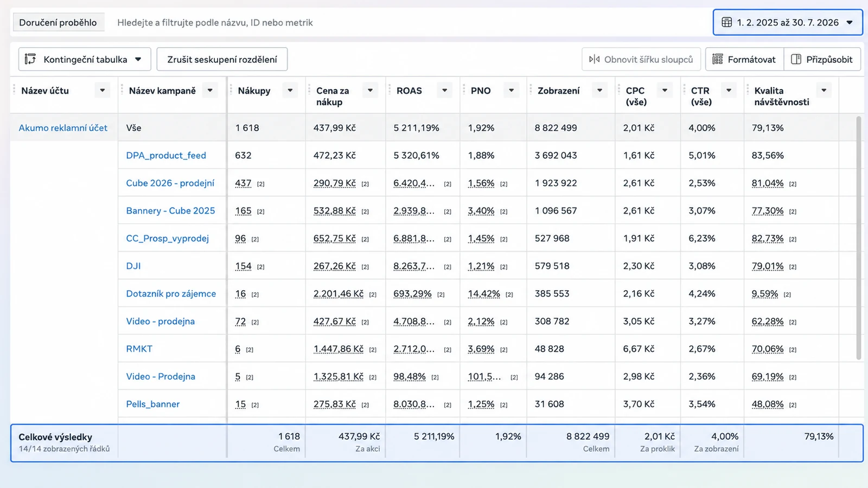Viewport: 868px width, 488px height.
Task: Open Kvalita návštěvnosti column dropdown
Action: [824, 91]
